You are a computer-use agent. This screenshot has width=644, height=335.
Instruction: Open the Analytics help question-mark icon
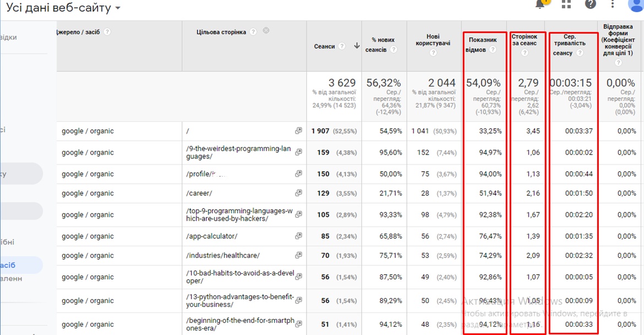tap(590, 5)
